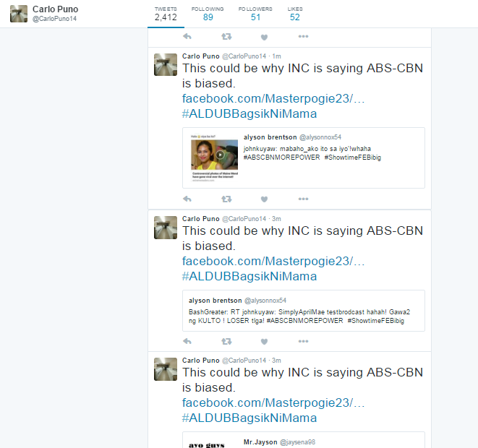Open the Likes 52 tab
This screenshot has height=448, width=478.
[295, 14]
